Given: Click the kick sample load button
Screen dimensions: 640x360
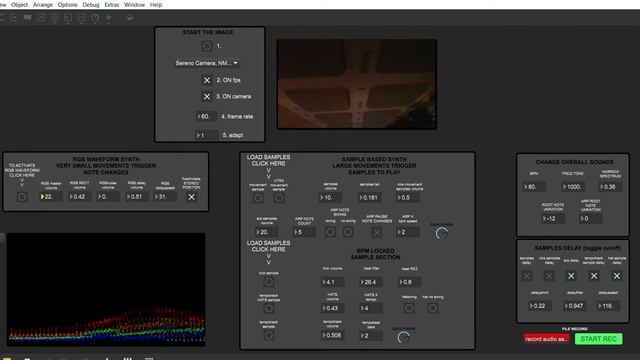Looking at the screenshot, I should 269,282.
